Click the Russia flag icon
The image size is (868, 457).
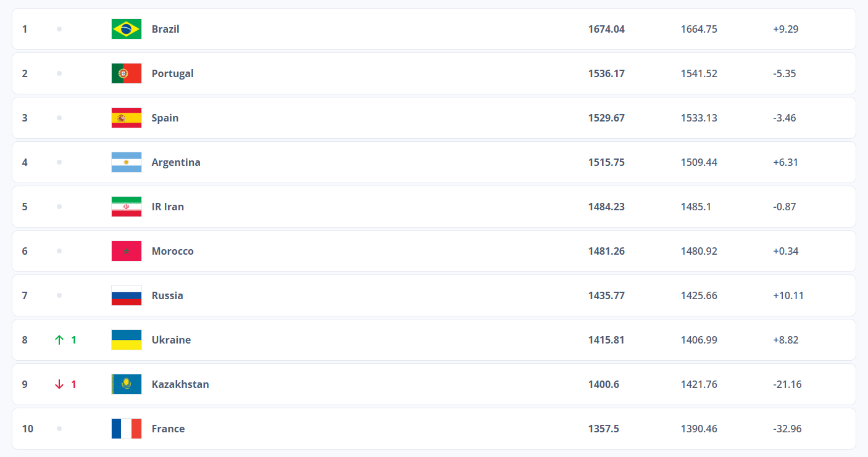click(x=127, y=295)
